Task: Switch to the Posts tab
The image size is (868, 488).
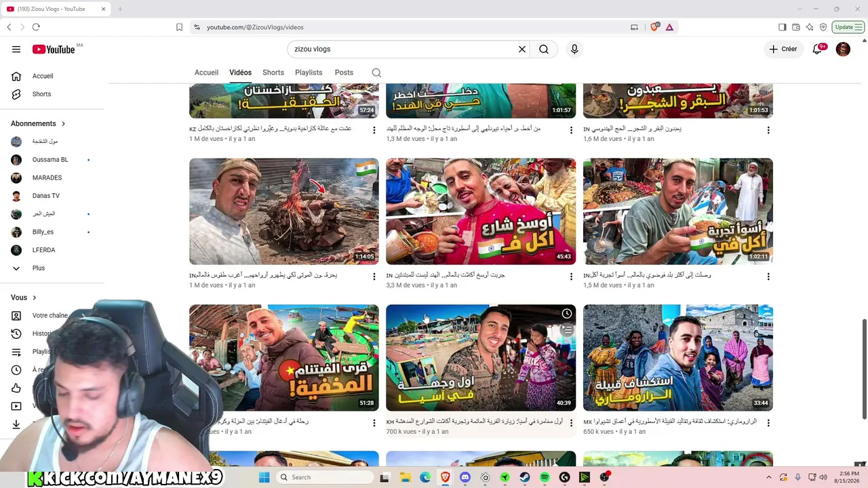Action: (344, 73)
